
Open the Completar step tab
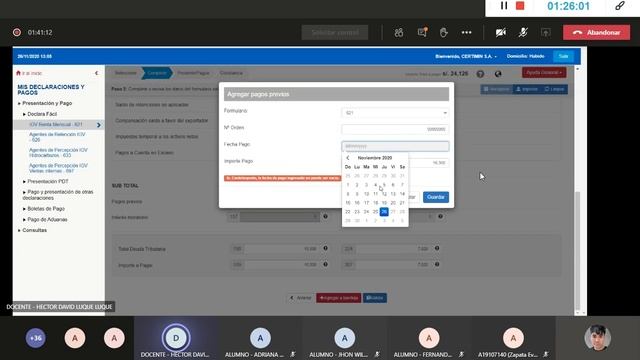(157, 73)
